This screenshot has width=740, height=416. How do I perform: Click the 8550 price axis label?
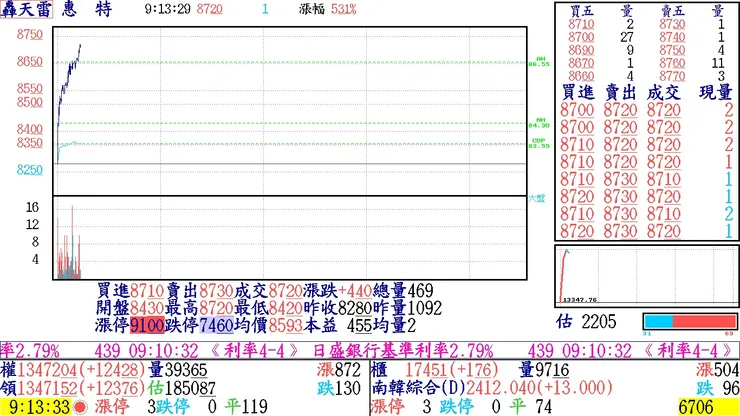(x=30, y=88)
